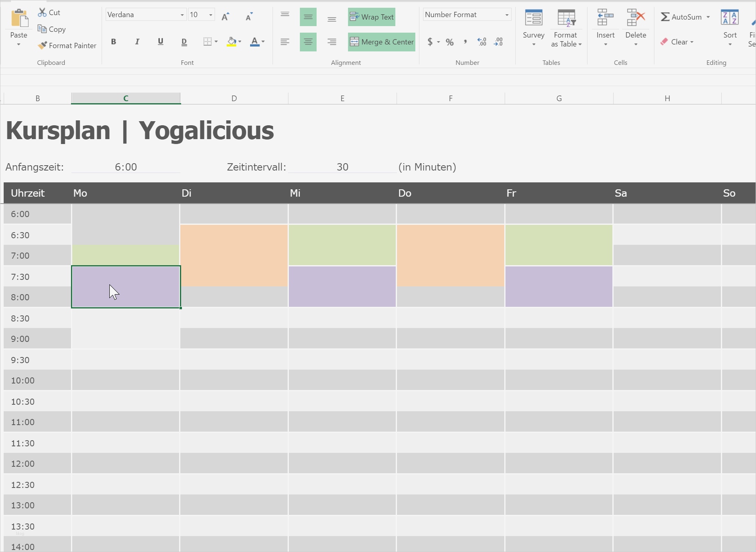Click the Paste button
Viewport: 756px width, 552px height.
18,24
